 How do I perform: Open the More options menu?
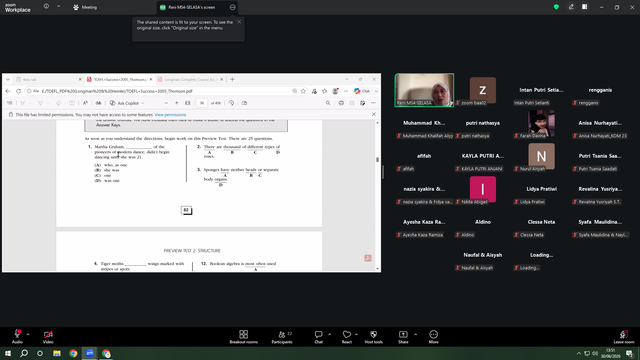click(x=433, y=337)
